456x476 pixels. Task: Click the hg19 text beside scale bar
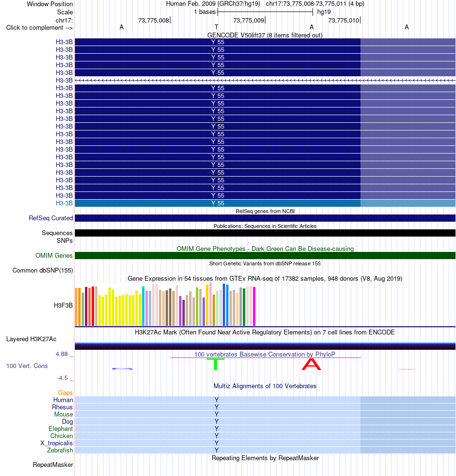click(x=324, y=12)
